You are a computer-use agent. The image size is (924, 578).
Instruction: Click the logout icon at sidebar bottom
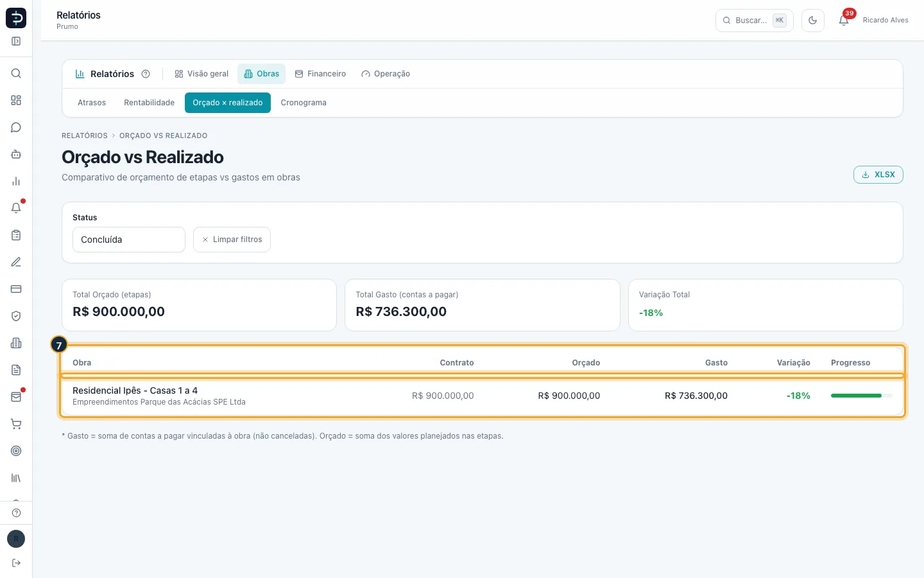coord(16,563)
